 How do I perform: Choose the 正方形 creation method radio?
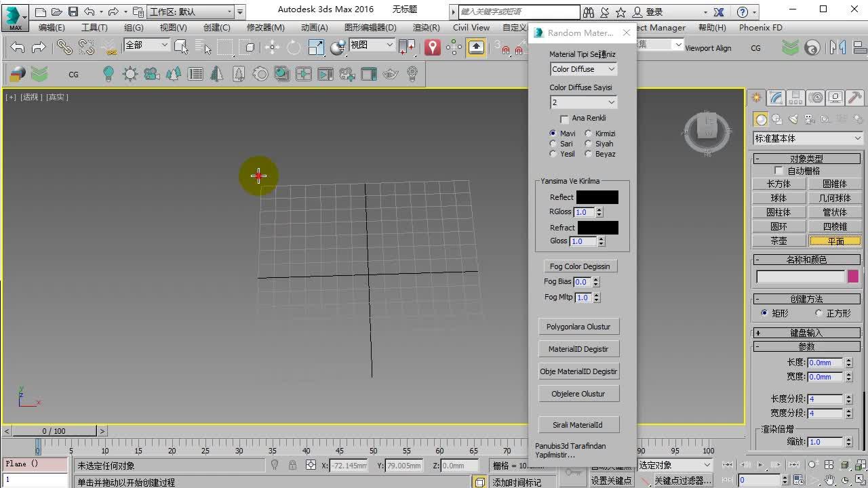[818, 313]
